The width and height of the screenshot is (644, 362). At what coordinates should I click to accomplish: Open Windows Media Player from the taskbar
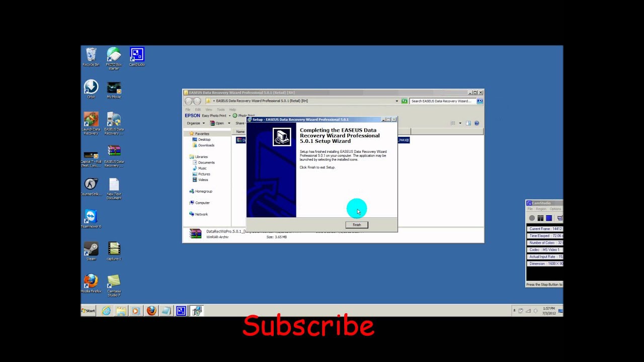click(135, 311)
